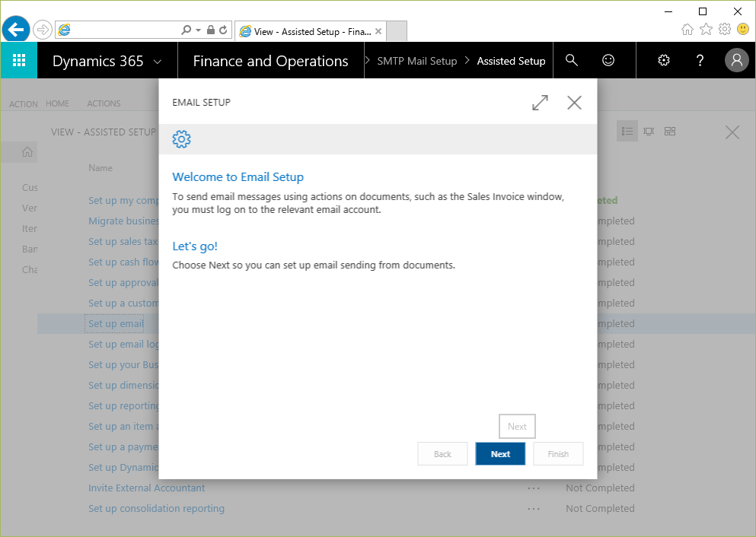Click the disabled Finish button
The width and height of the screenshot is (756, 537).
click(x=558, y=453)
